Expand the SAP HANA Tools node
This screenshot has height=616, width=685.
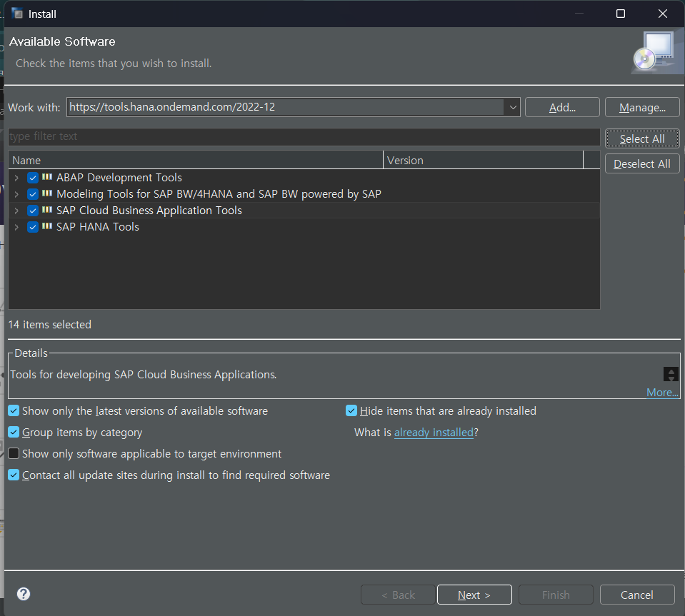pyautogui.click(x=16, y=227)
